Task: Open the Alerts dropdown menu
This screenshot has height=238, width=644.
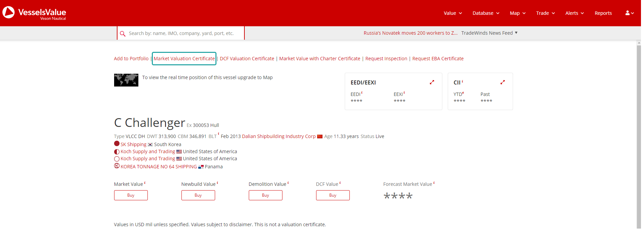Action: pyautogui.click(x=575, y=13)
